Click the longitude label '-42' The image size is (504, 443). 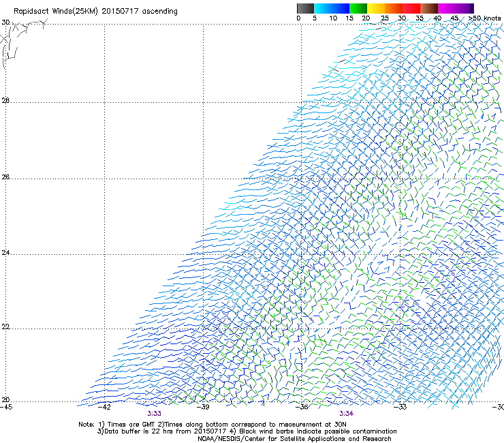(104, 407)
